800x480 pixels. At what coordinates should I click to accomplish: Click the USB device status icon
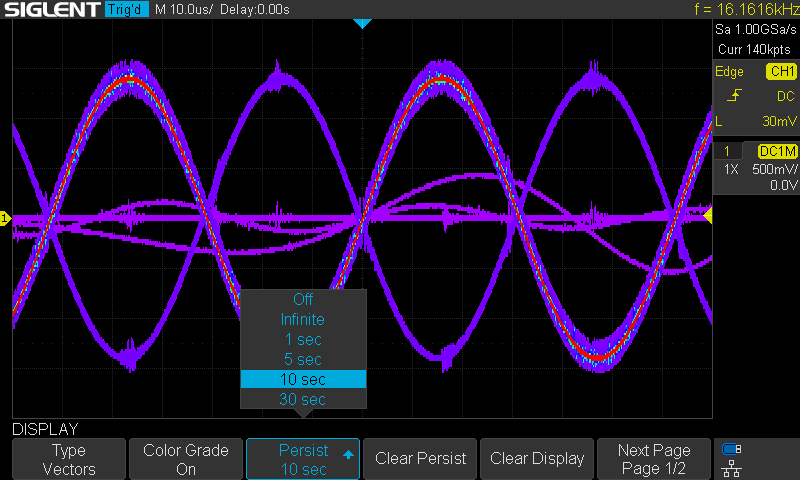coord(732,449)
